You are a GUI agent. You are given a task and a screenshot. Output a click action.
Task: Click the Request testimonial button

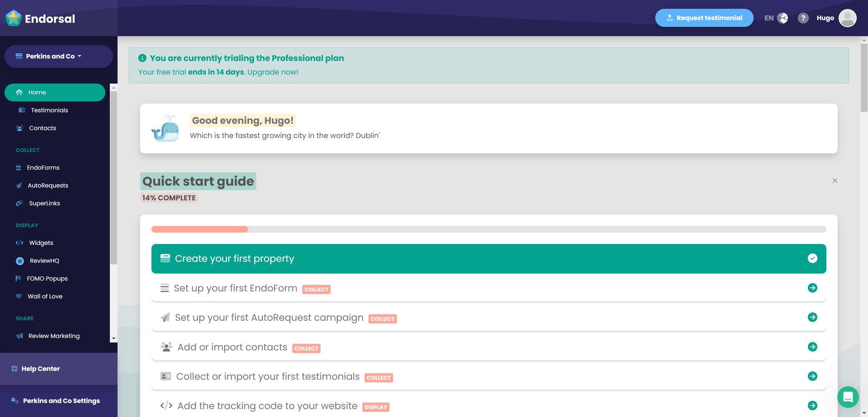point(704,18)
